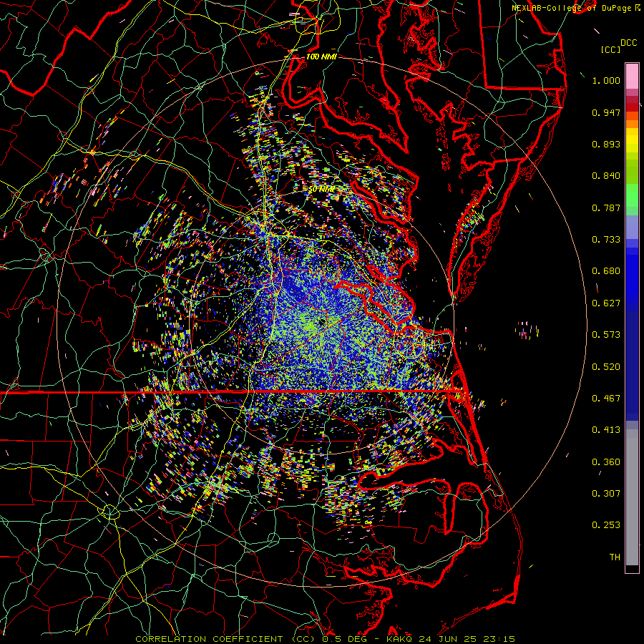Click the DCC product label
644x644 pixels.
tap(628, 43)
